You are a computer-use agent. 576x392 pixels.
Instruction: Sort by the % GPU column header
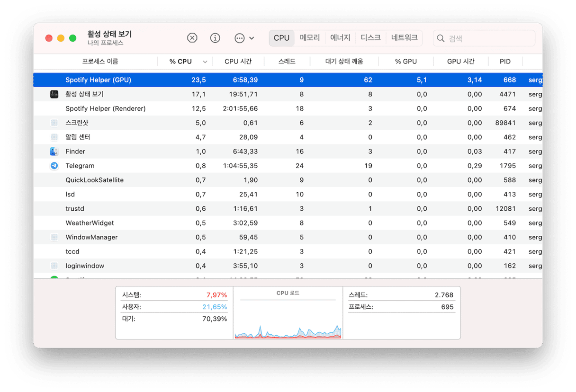click(406, 62)
